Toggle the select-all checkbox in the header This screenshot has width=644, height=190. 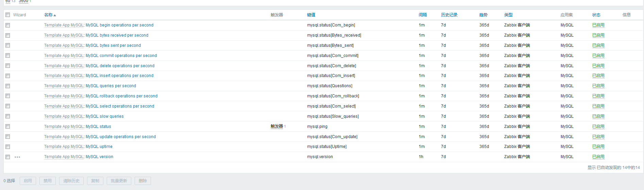[7, 15]
